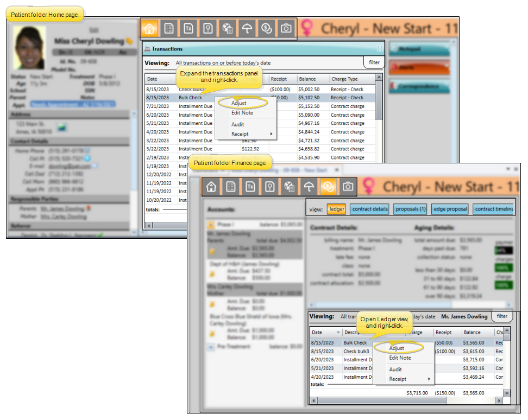Image resolution: width=528 pixels, height=420 pixels.
Task: Select the tooth chart icon in the lower toolbar
Action: (269, 187)
